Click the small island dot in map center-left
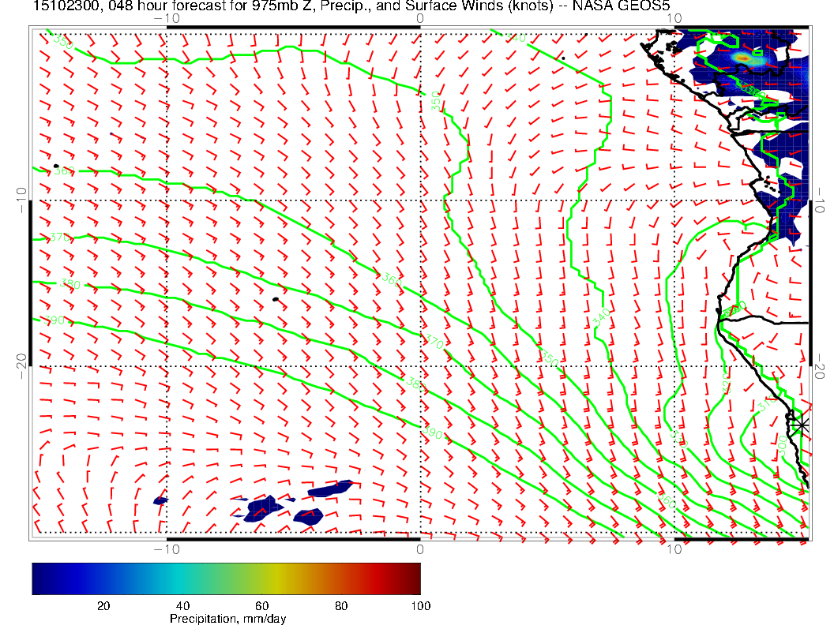This screenshot has height=644, width=834. [275, 299]
